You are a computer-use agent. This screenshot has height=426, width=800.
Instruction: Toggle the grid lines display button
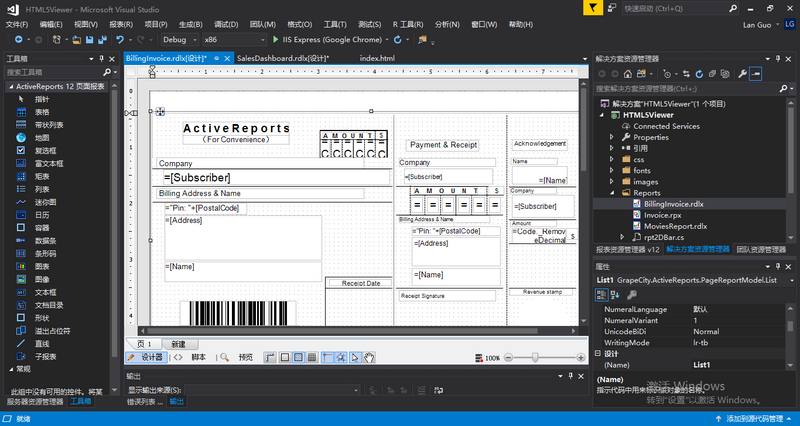pos(312,358)
